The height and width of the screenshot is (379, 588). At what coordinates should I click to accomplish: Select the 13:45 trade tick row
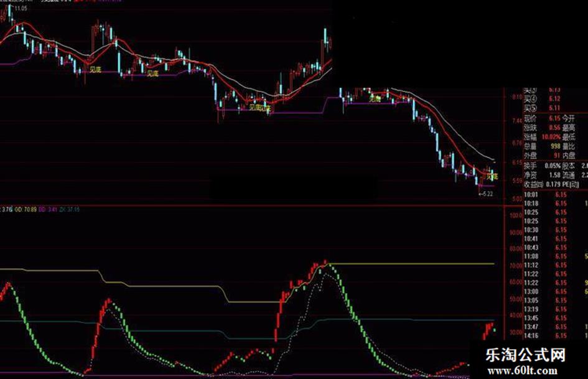click(556, 318)
